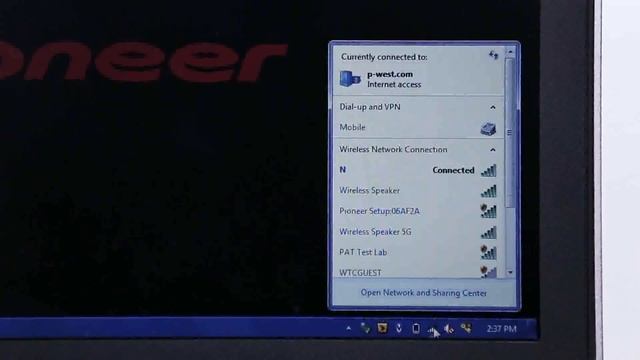Click the Dial-up and VPN header
The height and width of the screenshot is (360, 640).
(x=370, y=107)
